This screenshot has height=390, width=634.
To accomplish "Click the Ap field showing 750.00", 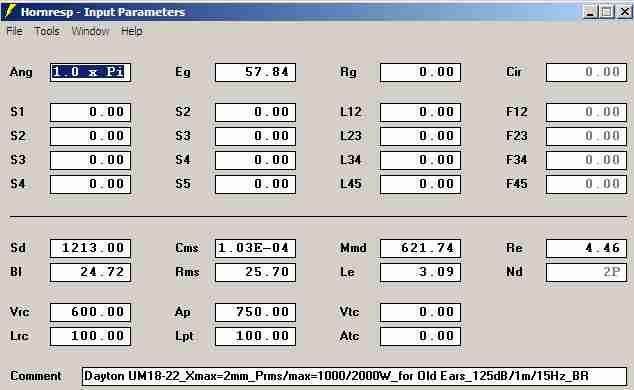I will (x=255, y=312).
